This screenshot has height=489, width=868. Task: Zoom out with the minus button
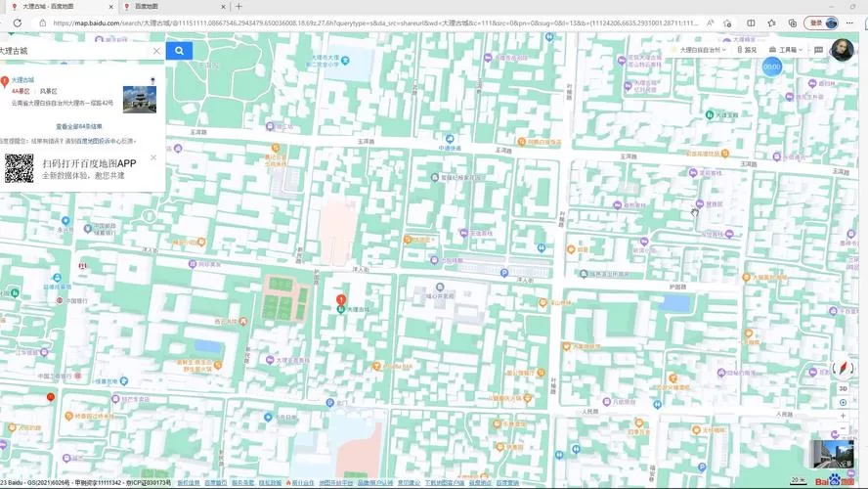pos(844,428)
